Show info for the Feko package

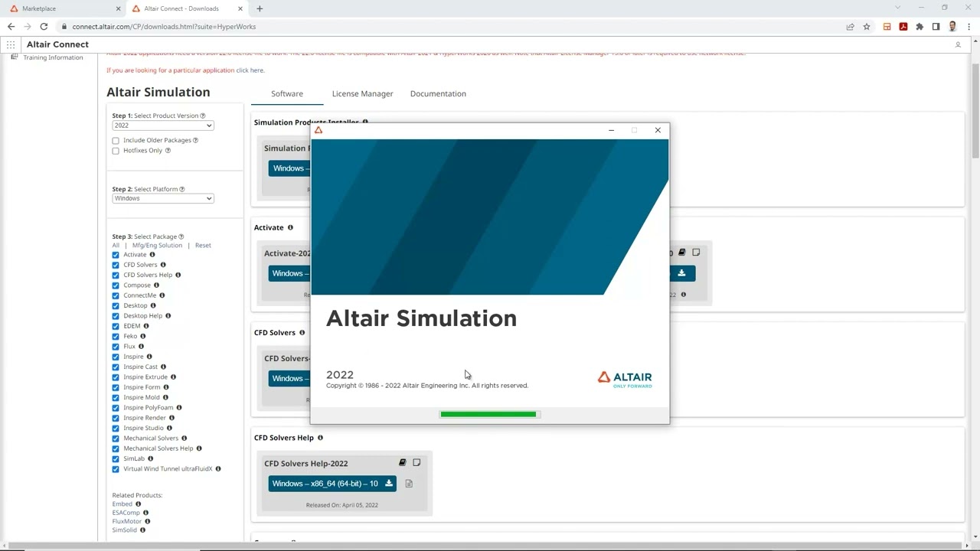(143, 336)
